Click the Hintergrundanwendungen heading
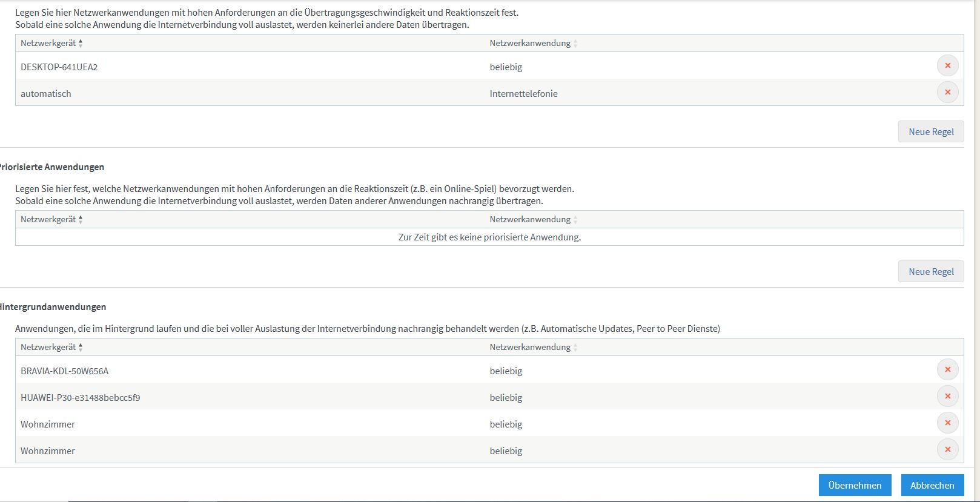The image size is (980, 502). tap(53, 306)
